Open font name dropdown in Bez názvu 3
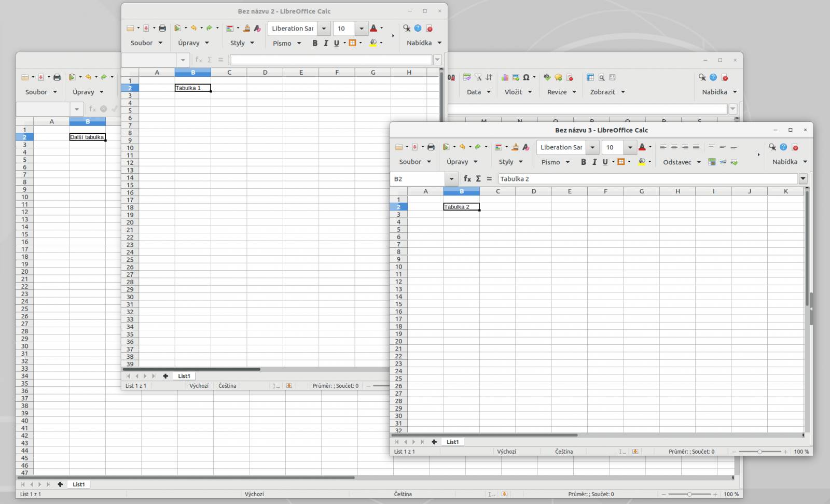The image size is (830, 504). coord(592,147)
